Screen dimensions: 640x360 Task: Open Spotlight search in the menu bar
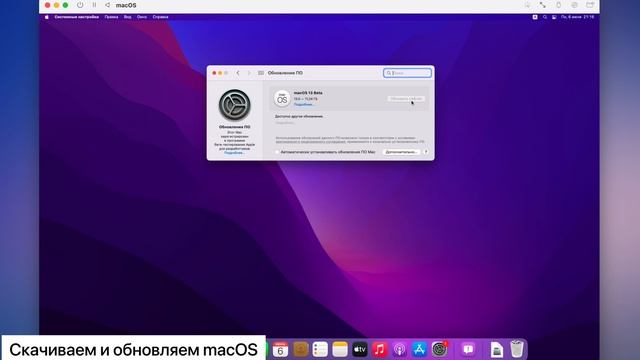point(545,17)
